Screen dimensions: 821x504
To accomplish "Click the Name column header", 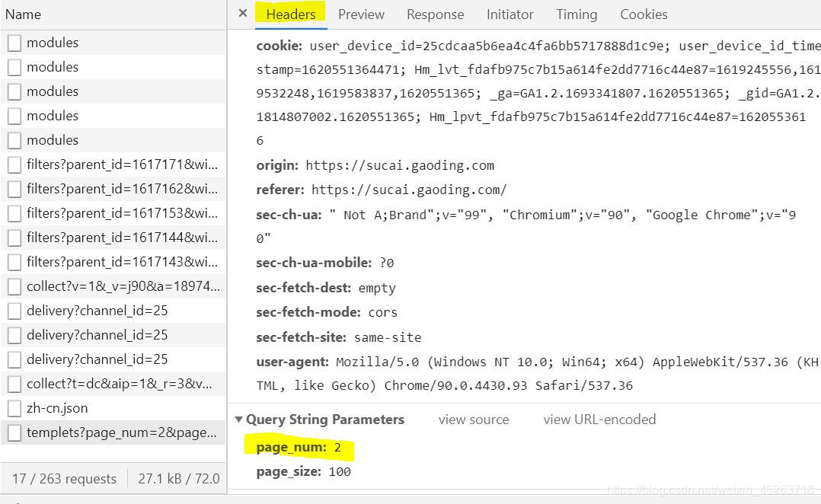I will pyautogui.click(x=23, y=14).
